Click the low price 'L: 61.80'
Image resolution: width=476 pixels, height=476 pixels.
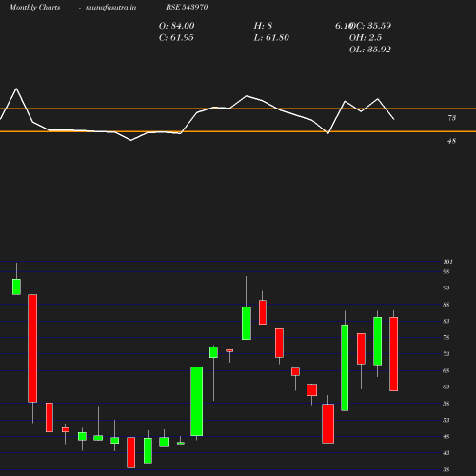click(271, 38)
